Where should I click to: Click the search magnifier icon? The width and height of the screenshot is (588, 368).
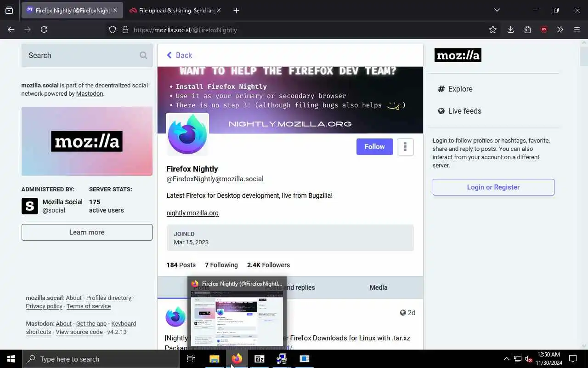coord(143,55)
